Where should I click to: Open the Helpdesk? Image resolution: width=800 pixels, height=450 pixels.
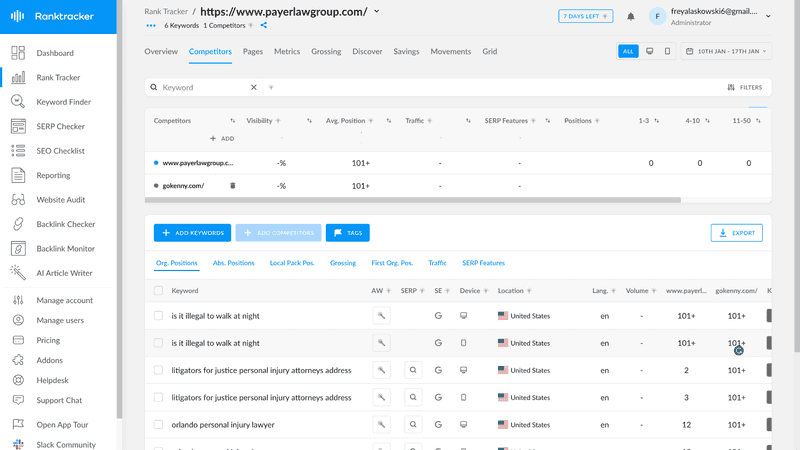click(52, 381)
